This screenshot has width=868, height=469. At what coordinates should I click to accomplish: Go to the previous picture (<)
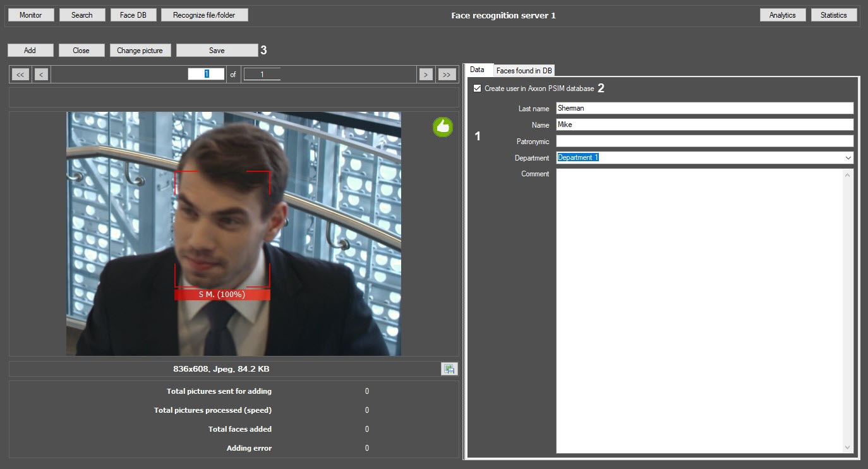(x=41, y=75)
